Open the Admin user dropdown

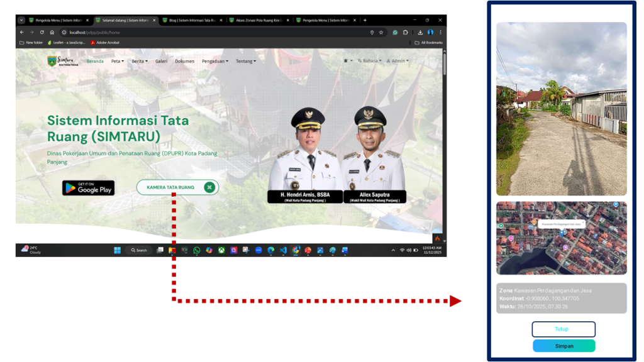coord(397,61)
